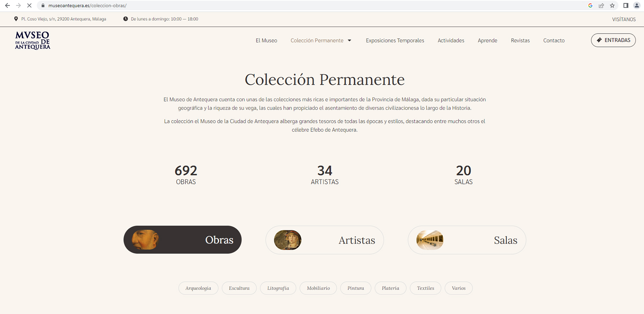The width and height of the screenshot is (644, 314).
Task: Select the Platería filter chip
Action: pyautogui.click(x=390, y=288)
